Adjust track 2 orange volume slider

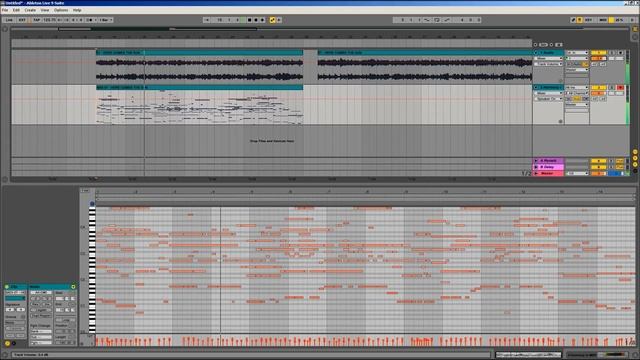coord(598,93)
